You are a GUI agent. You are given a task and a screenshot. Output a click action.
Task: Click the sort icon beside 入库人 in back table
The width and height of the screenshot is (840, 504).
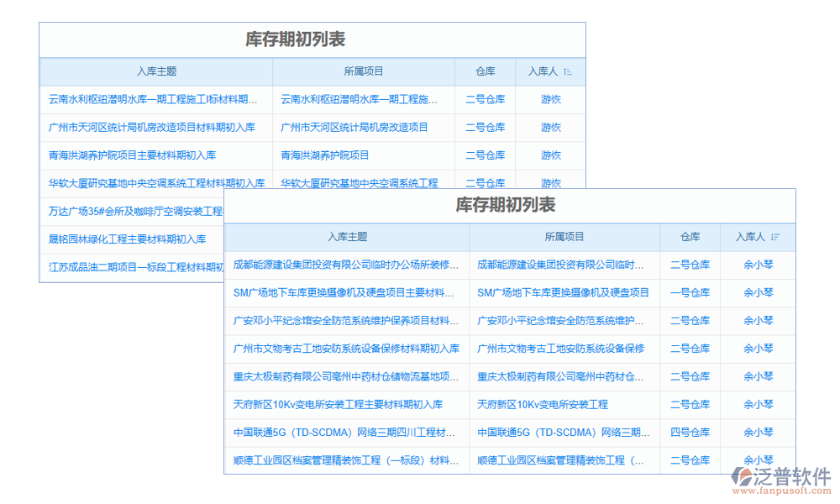[x=568, y=71]
